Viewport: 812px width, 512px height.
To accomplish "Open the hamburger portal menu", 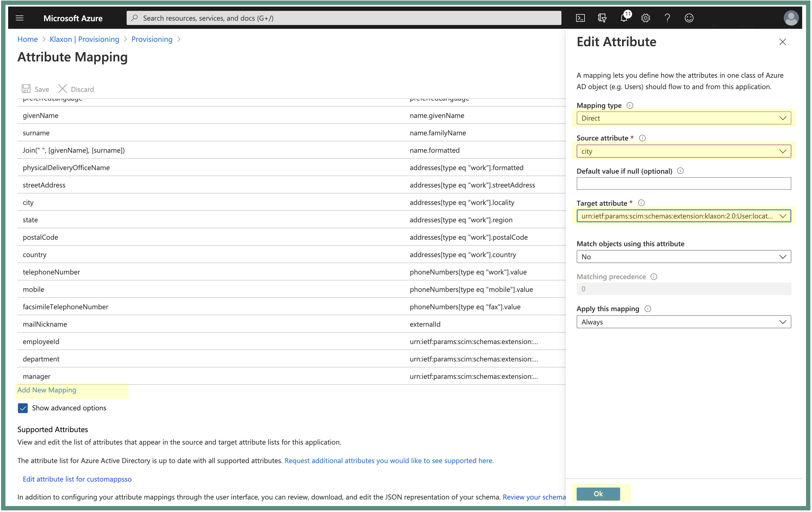I will click(20, 18).
